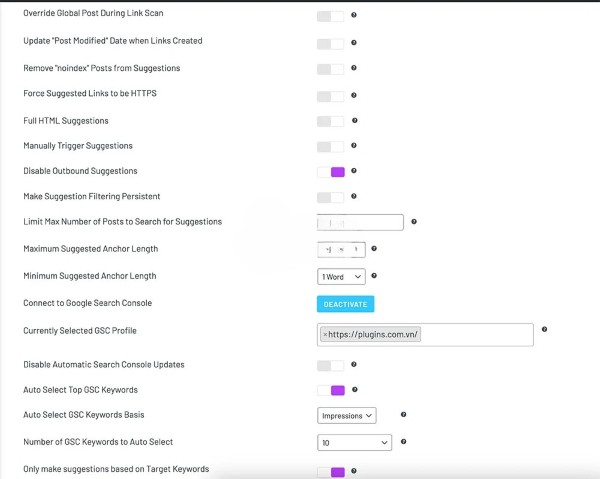This screenshot has width=600, height=479.
Task: Click help icon next to Full HTML Suggestions
Action: pos(354,121)
